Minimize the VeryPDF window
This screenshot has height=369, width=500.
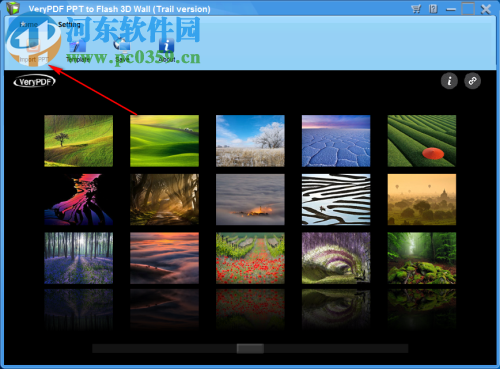451,9
